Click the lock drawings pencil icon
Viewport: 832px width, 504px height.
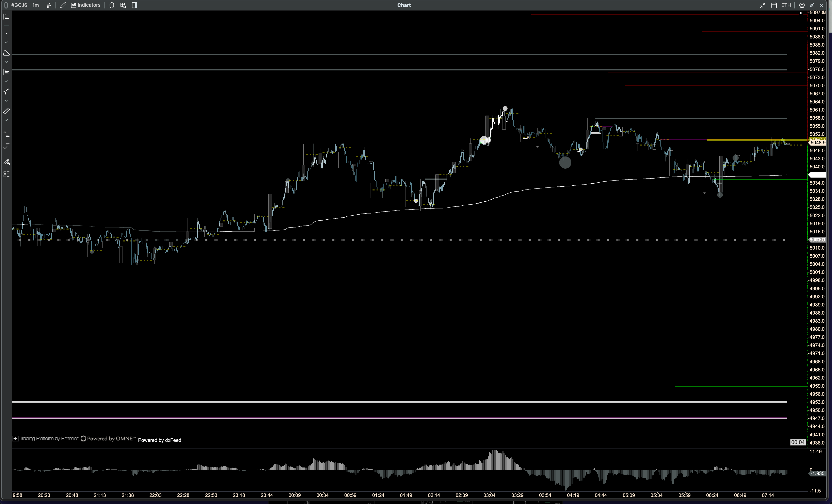click(6, 162)
